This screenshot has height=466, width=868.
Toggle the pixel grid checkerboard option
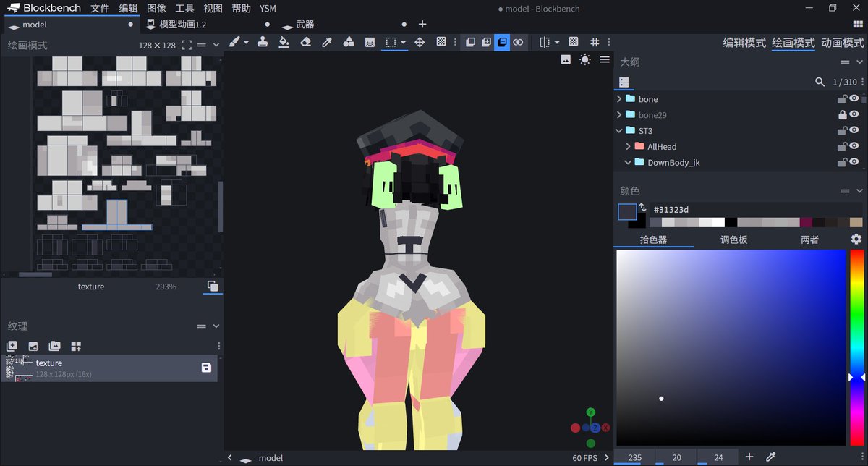coord(574,43)
